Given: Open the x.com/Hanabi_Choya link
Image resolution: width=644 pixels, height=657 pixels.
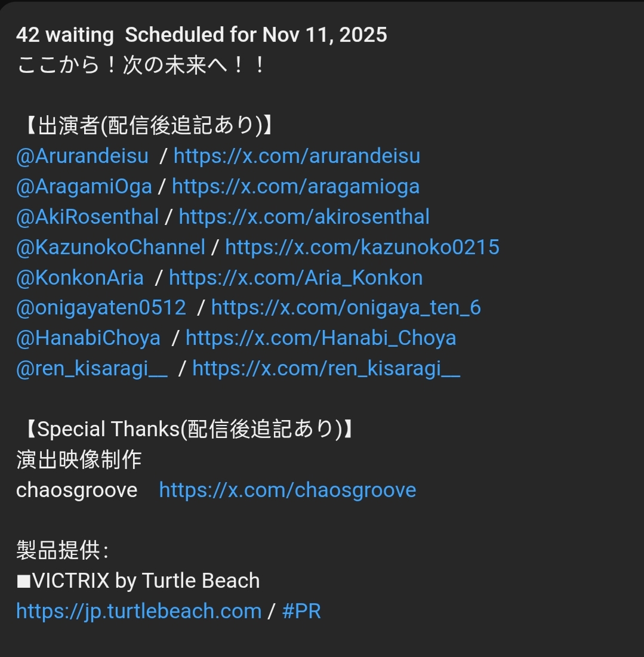Looking at the screenshot, I should [321, 338].
